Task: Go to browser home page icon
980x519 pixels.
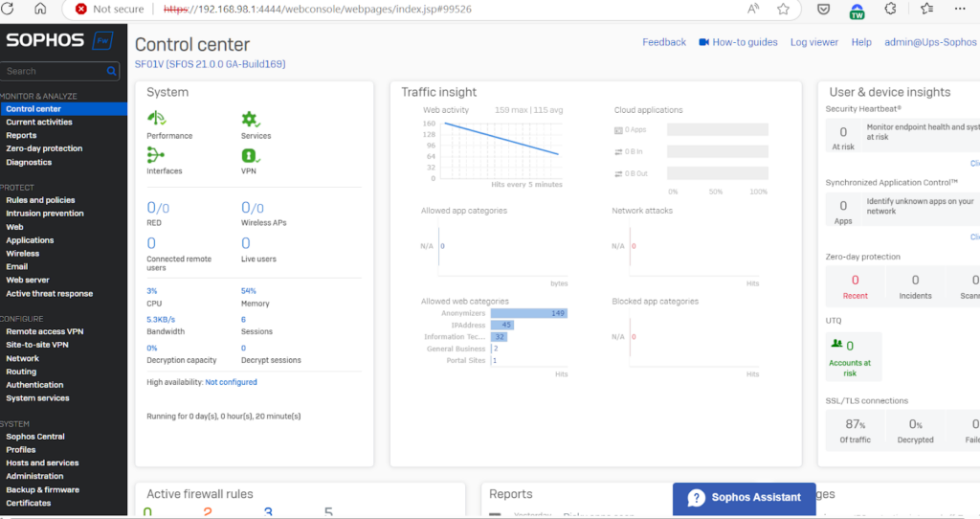Action: 40,9
